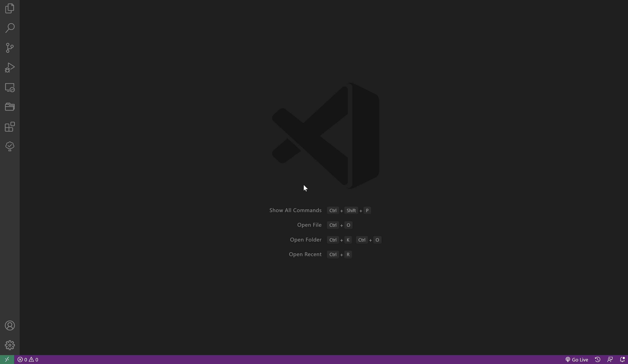Open the Todo Tree view icon
628x364 pixels.
(10, 146)
